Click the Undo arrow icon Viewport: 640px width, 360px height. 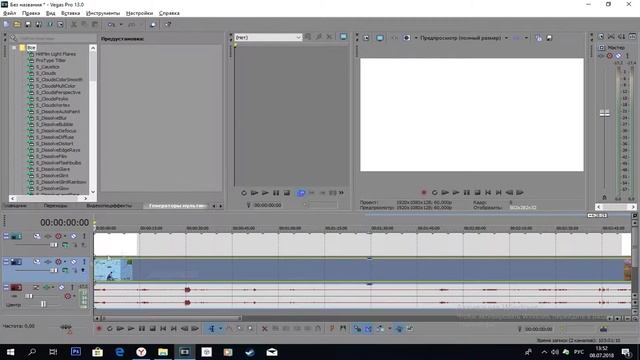click(111, 24)
